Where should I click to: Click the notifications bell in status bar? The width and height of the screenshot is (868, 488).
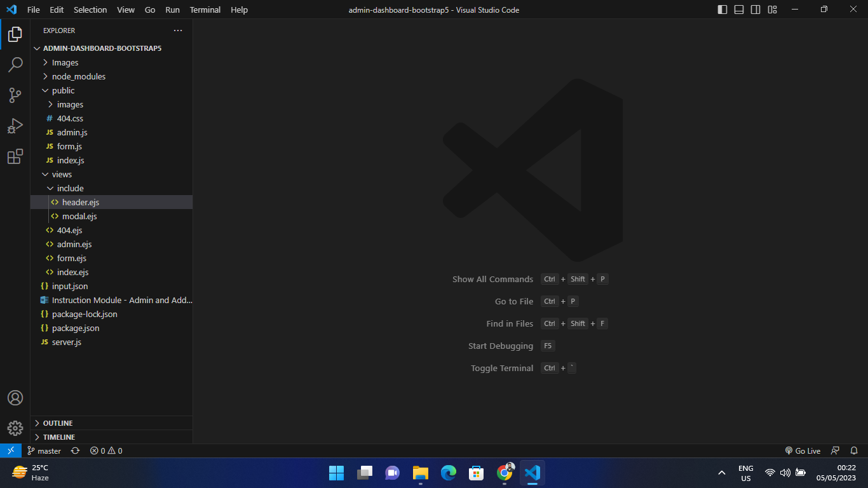click(x=853, y=451)
